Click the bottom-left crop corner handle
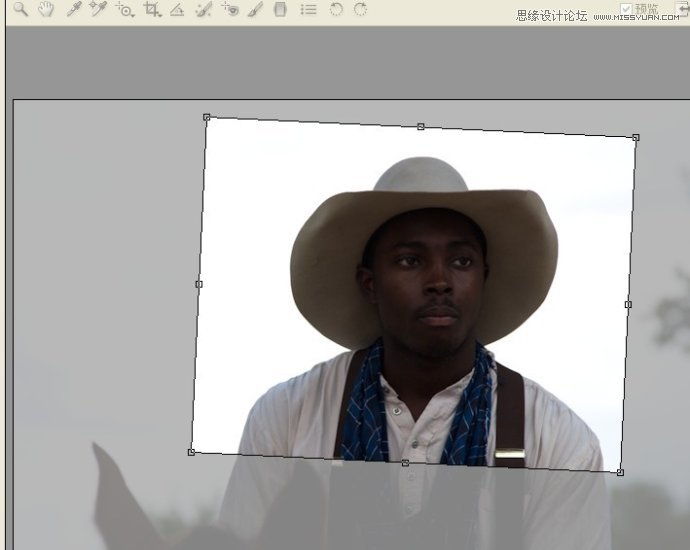The height and width of the screenshot is (550, 690). tap(191, 452)
